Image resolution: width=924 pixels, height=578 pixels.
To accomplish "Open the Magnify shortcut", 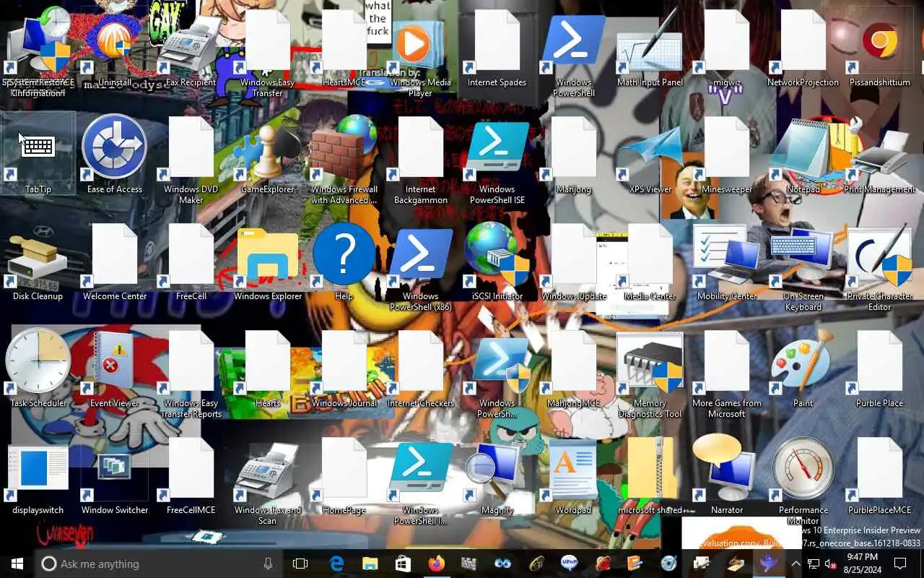I will (x=497, y=476).
